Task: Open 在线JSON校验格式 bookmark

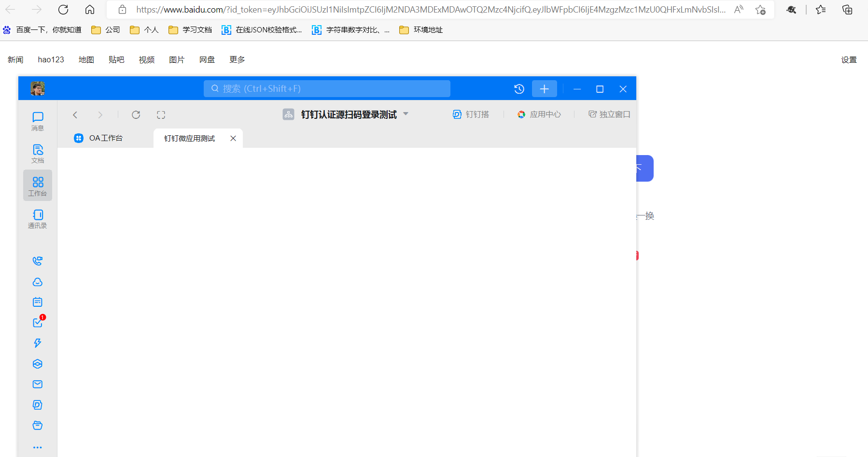Action: pos(262,30)
